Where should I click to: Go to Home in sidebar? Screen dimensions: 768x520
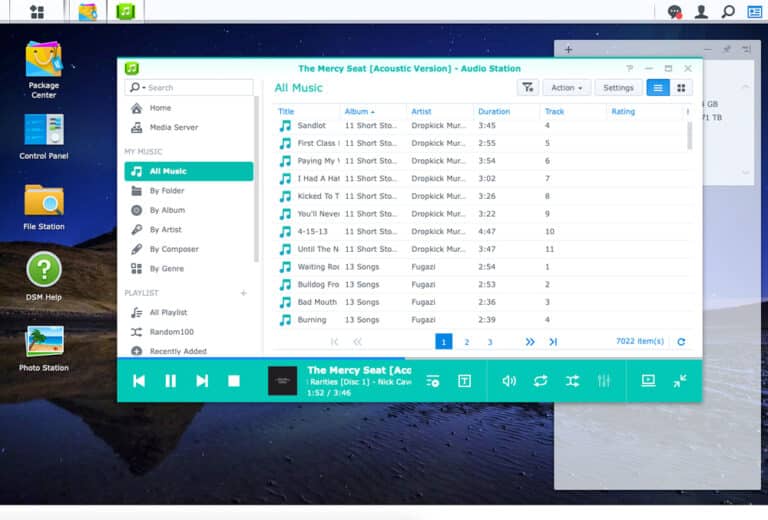[x=189, y=108]
